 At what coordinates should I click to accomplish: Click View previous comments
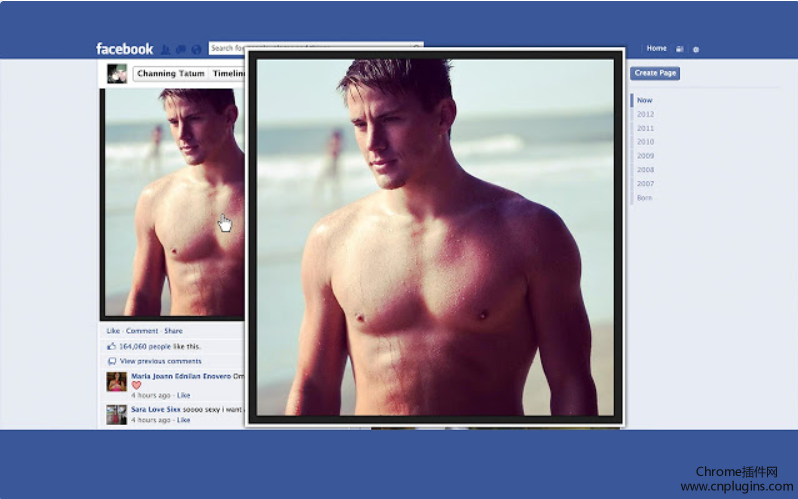pos(160,362)
